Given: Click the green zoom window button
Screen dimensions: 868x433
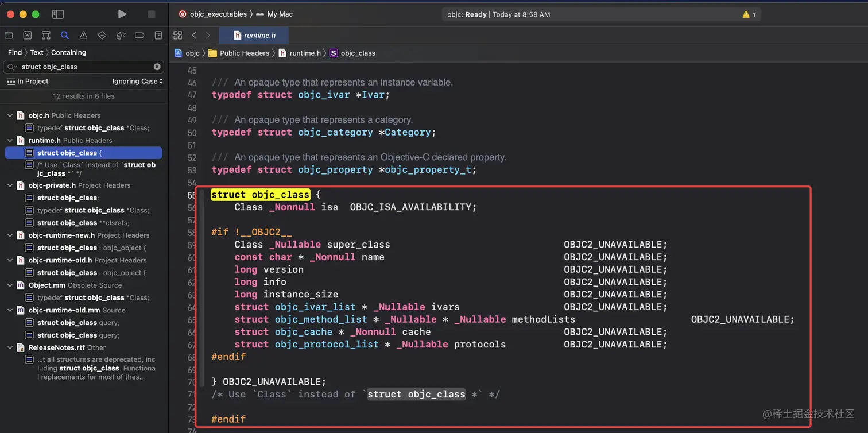Looking at the screenshot, I should [36, 14].
